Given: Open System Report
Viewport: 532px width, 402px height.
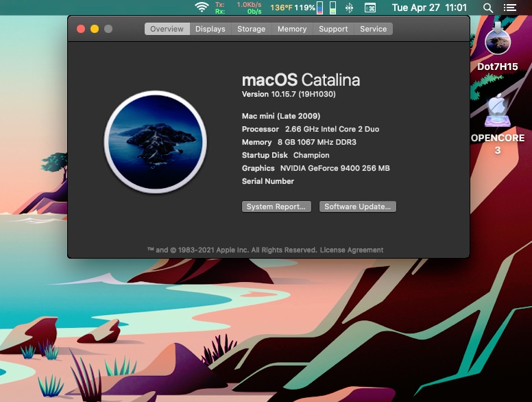Looking at the screenshot, I should [x=276, y=206].
